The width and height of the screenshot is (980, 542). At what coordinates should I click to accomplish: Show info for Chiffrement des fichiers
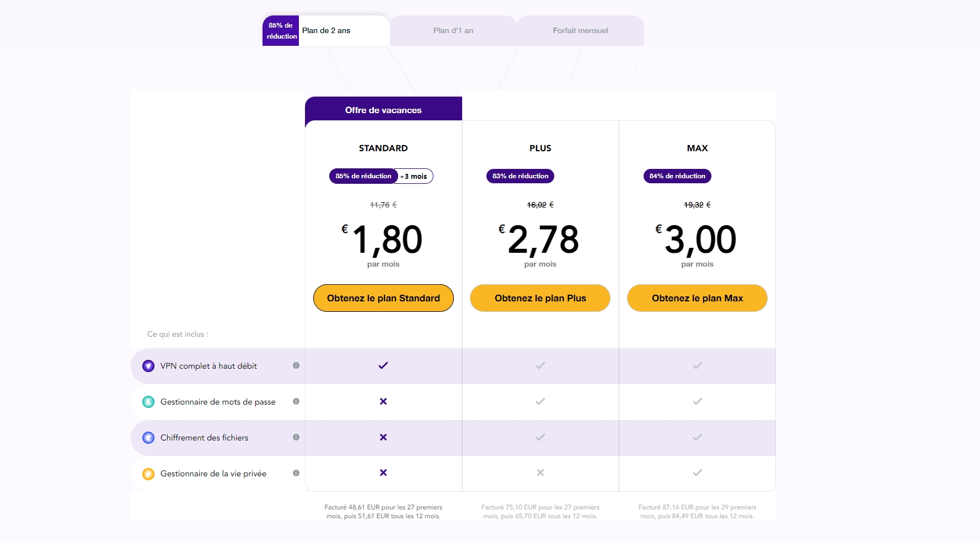[x=296, y=437]
